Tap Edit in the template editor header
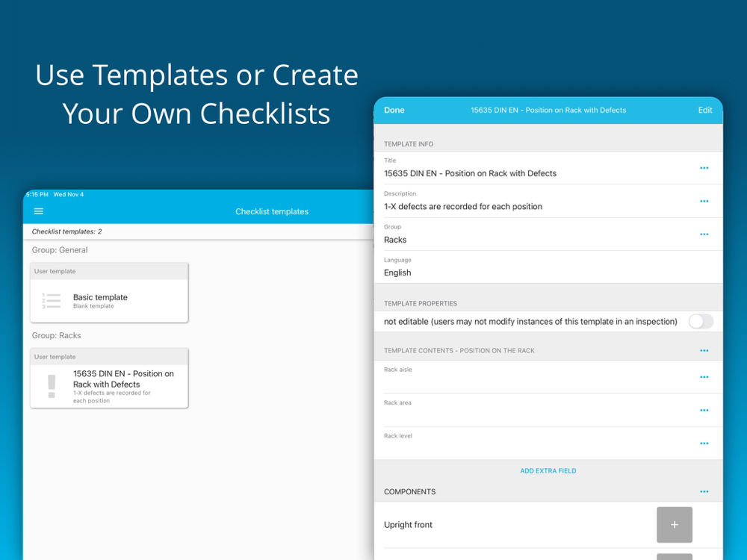This screenshot has height=560, width=747. pos(705,110)
